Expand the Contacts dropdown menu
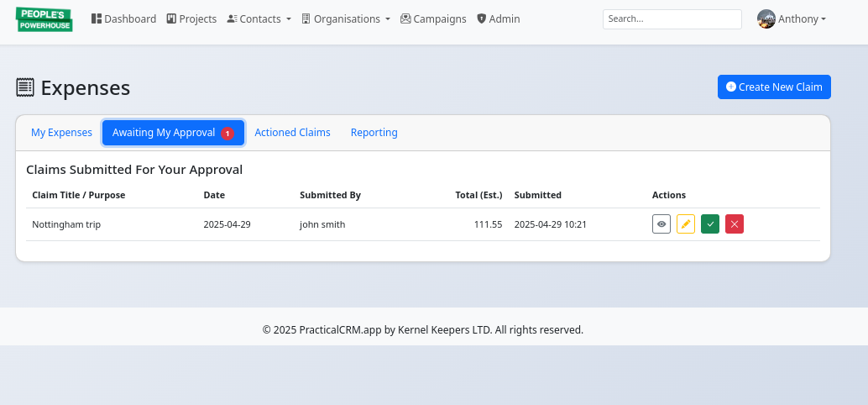Image resolution: width=868 pixels, height=405 pixels. [259, 18]
